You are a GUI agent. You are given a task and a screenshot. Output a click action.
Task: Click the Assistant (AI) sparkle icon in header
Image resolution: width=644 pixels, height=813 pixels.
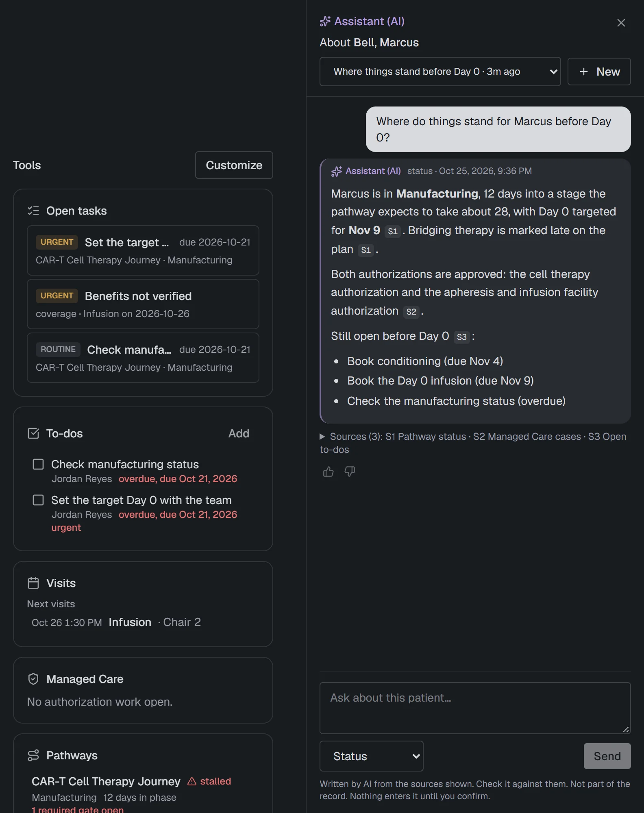pos(325,21)
